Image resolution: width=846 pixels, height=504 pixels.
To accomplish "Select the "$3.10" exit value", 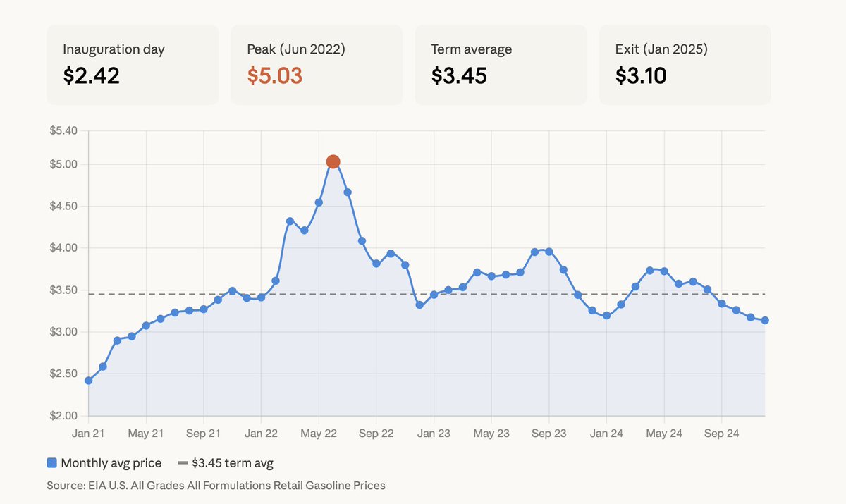I will pyautogui.click(x=641, y=75).
